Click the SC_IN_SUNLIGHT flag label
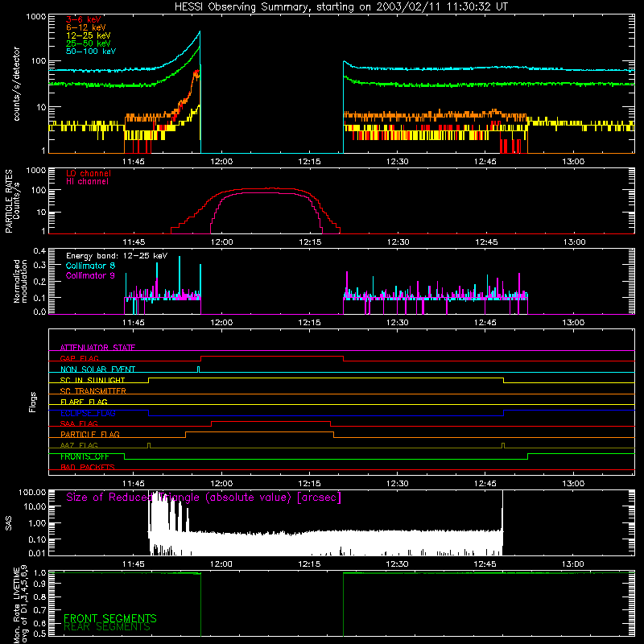 coord(93,380)
